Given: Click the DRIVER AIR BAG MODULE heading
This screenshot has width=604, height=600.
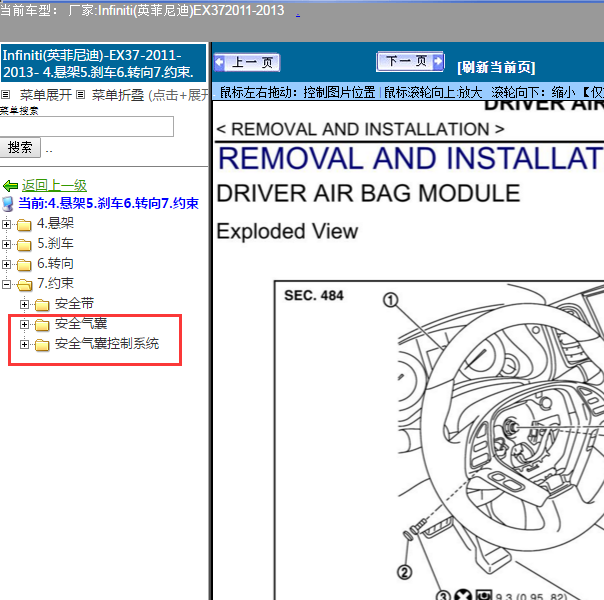Looking at the screenshot, I should click(368, 193).
